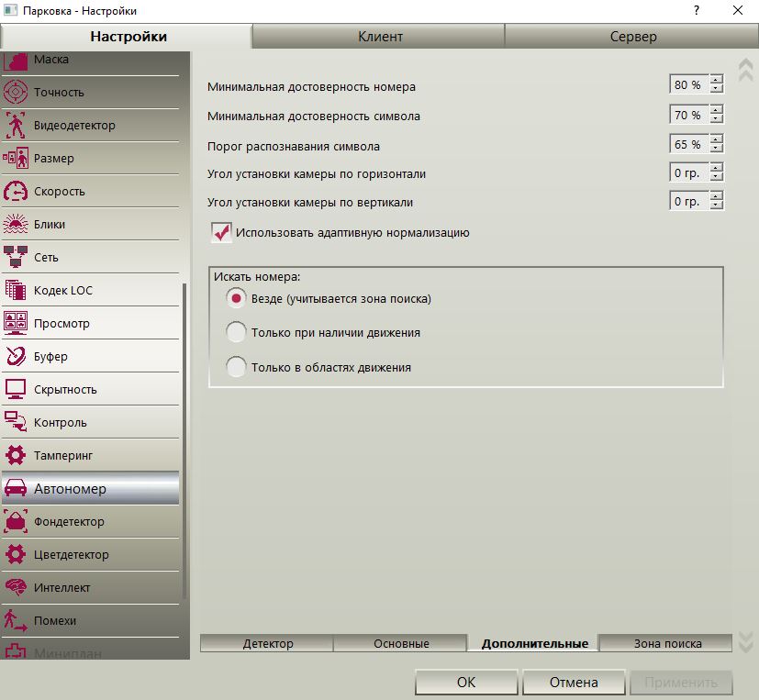Select Только при наличии движения radio

[x=236, y=332]
